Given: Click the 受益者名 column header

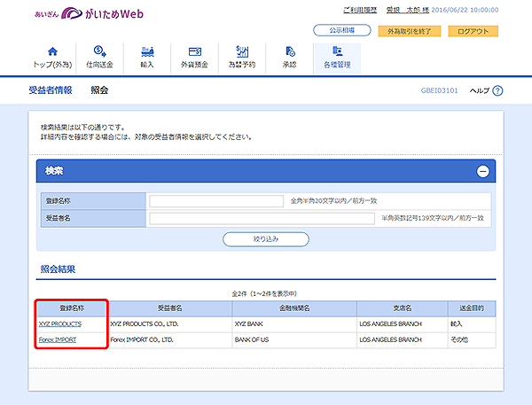Looking at the screenshot, I should pos(170,308).
